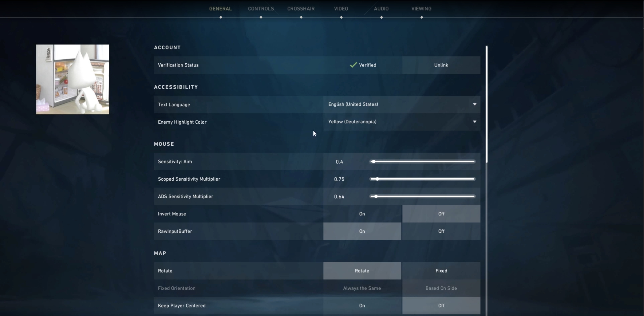
Task: Click the Verification Status label
Action: click(178, 65)
